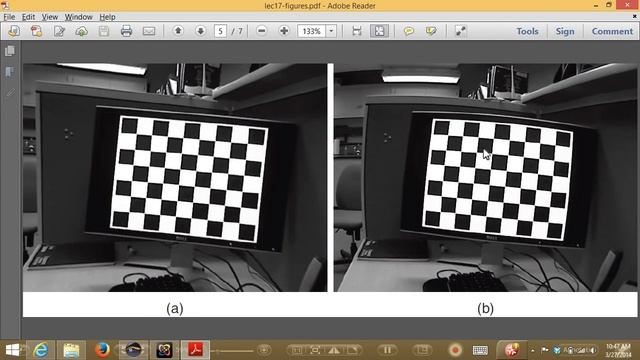The height and width of the screenshot is (360, 640).
Task: Open File Explorer from taskbar
Action: [x=71, y=350]
